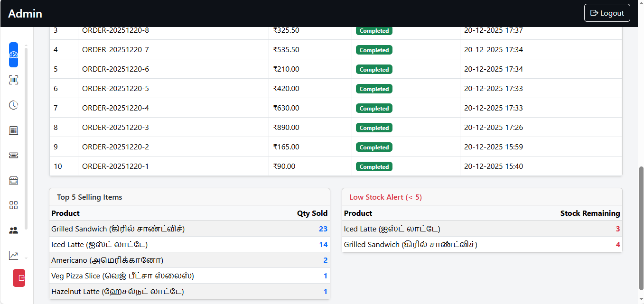Click Completed badge for ORDER-20251220-5

(x=374, y=89)
